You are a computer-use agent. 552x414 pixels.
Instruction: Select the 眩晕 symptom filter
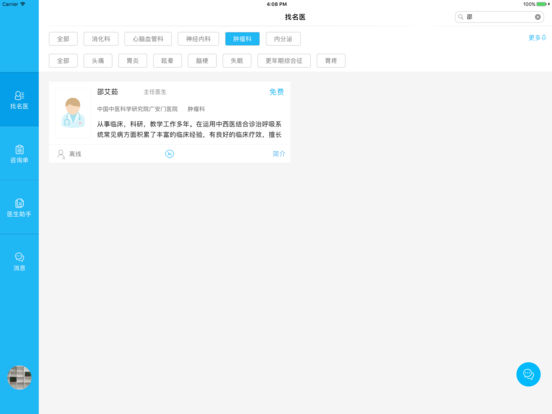pyautogui.click(x=167, y=61)
